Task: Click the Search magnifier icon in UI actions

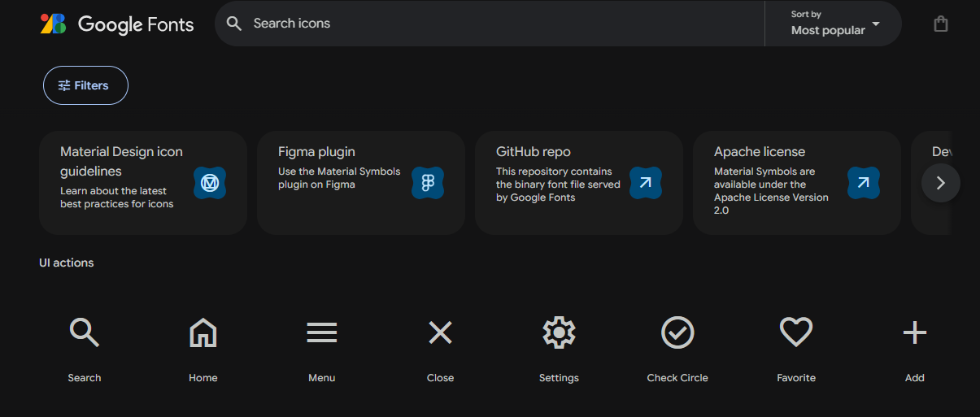Action: pos(85,332)
